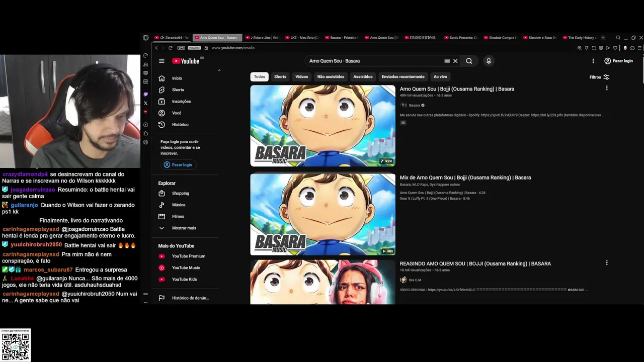The image size is (644, 362).
Task: Click the address bar URL
Action: 233,48
